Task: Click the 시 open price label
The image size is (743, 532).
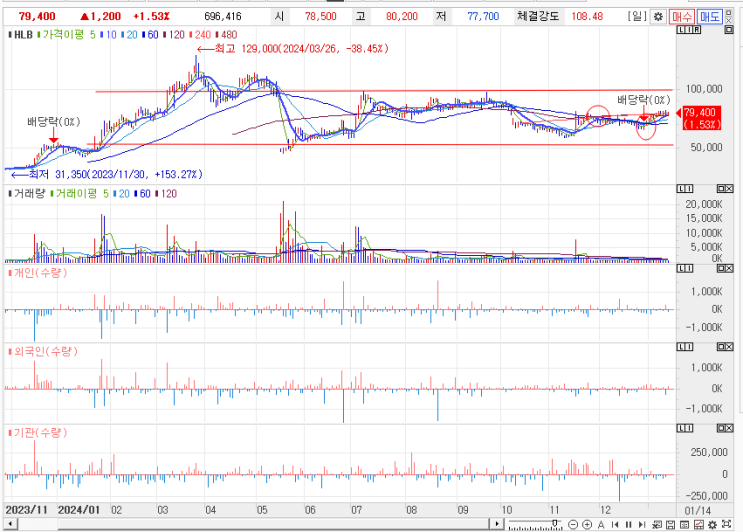Action: (280, 17)
